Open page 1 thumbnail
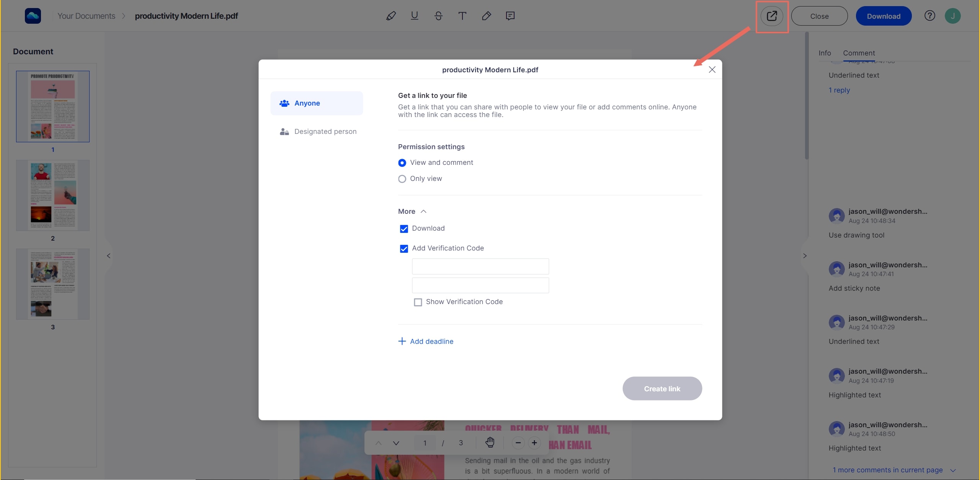Screen dimensions: 980x480 [x=53, y=106]
